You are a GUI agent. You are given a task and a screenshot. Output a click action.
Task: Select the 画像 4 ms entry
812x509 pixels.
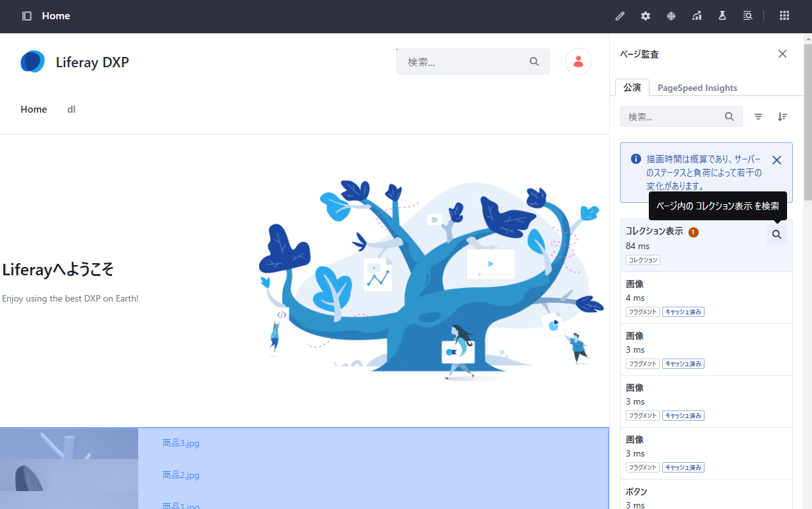tap(706, 298)
